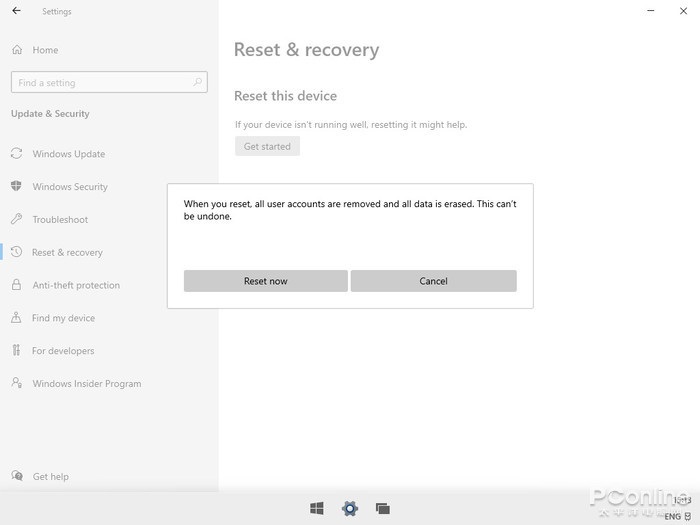This screenshot has width=700, height=525.
Task: Click the Get help chat icon
Action: 17,476
